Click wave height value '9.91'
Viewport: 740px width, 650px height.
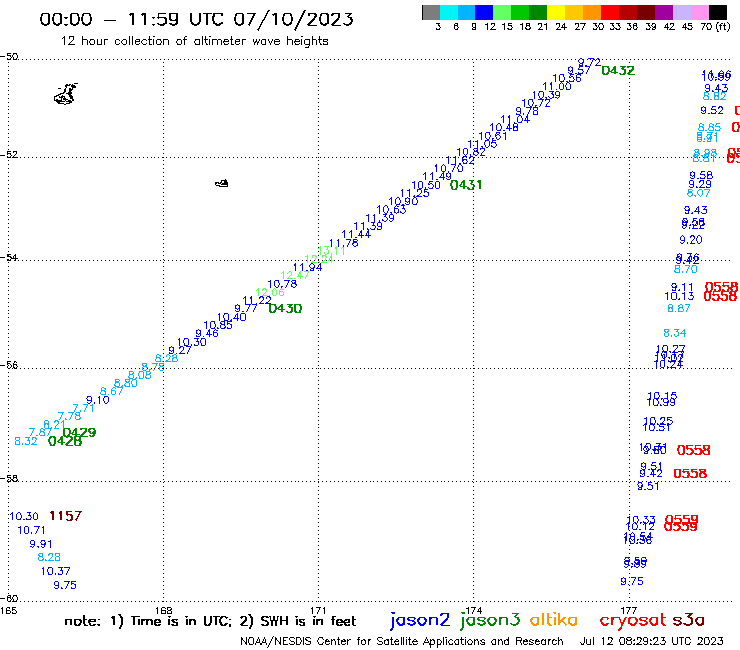(x=41, y=544)
